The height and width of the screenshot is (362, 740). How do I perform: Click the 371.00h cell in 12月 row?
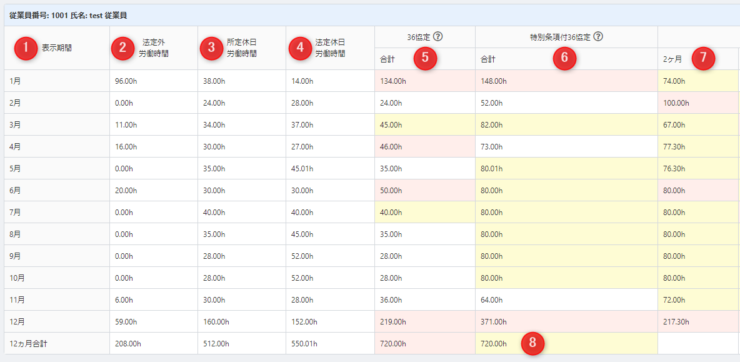coord(566,322)
